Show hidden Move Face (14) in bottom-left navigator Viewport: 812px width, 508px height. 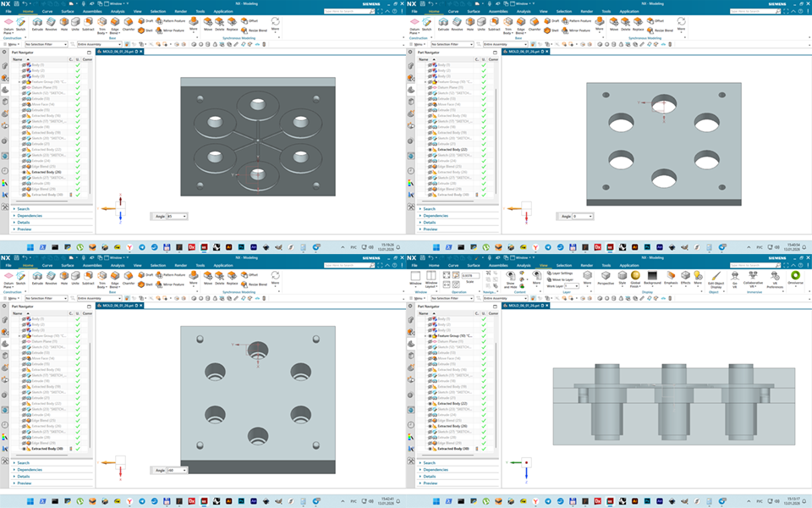pos(24,358)
